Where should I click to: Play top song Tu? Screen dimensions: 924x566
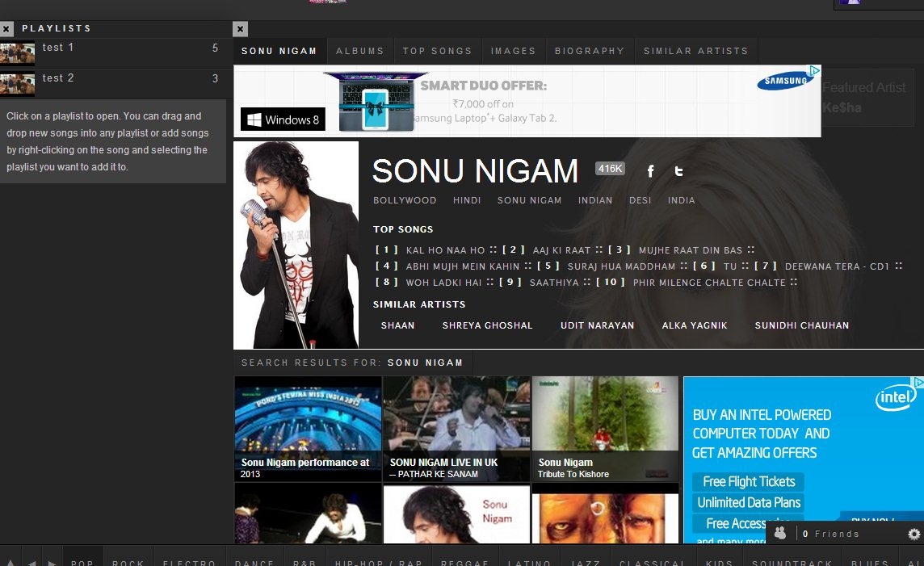[x=730, y=266]
